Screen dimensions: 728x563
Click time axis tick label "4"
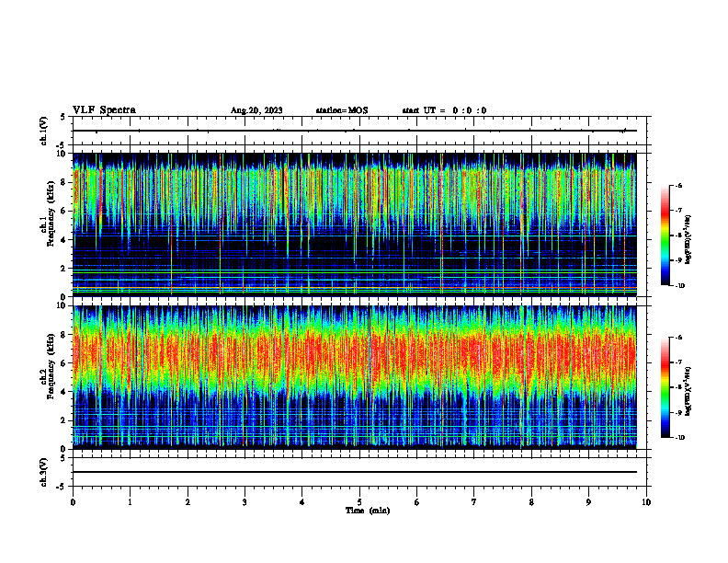point(302,502)
